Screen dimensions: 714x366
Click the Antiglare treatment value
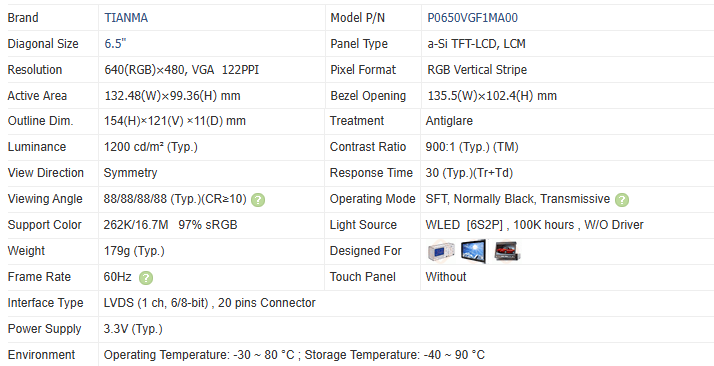[449, 121]
